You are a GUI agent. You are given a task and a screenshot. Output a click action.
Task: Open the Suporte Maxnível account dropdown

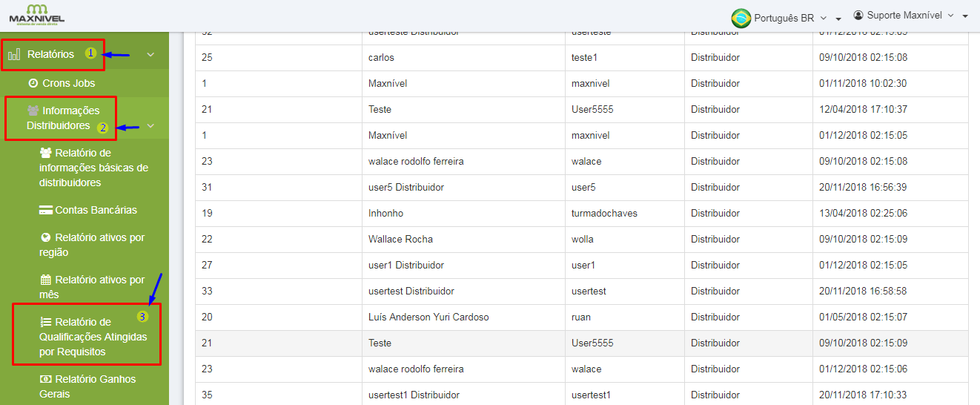(x=910, y=16)
